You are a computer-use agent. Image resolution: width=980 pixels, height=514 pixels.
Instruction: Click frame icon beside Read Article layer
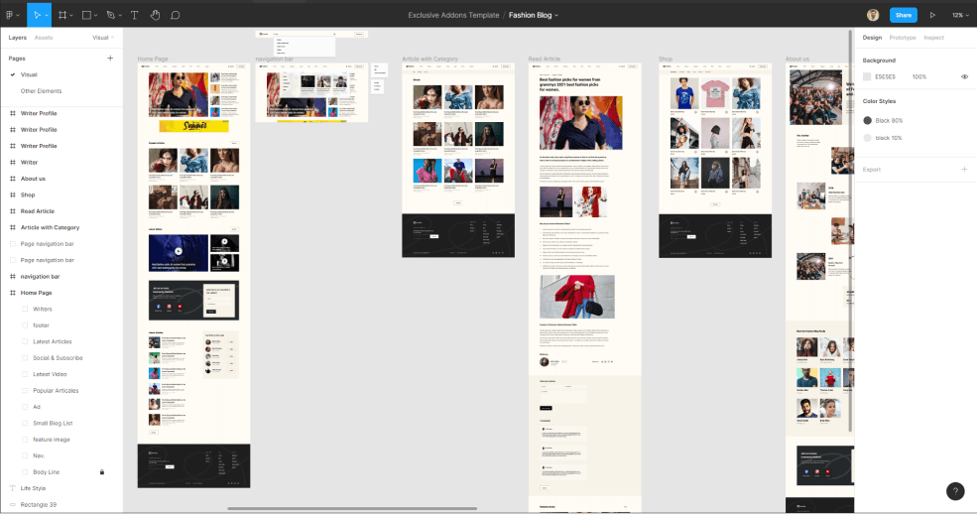click(x=13, y=211)
